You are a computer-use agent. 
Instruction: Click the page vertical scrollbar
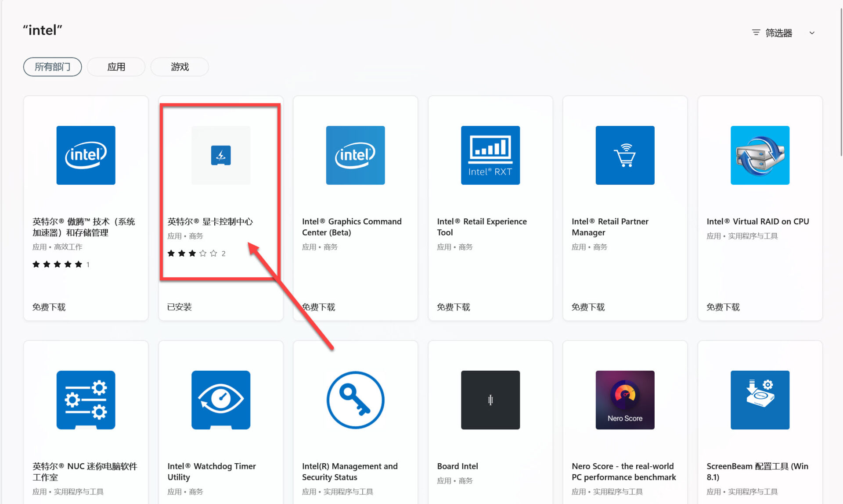coord(840,81)
